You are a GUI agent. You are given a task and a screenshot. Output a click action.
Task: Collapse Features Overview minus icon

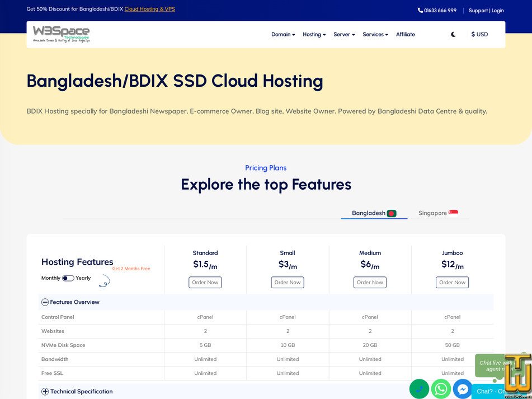coord(45,302)
